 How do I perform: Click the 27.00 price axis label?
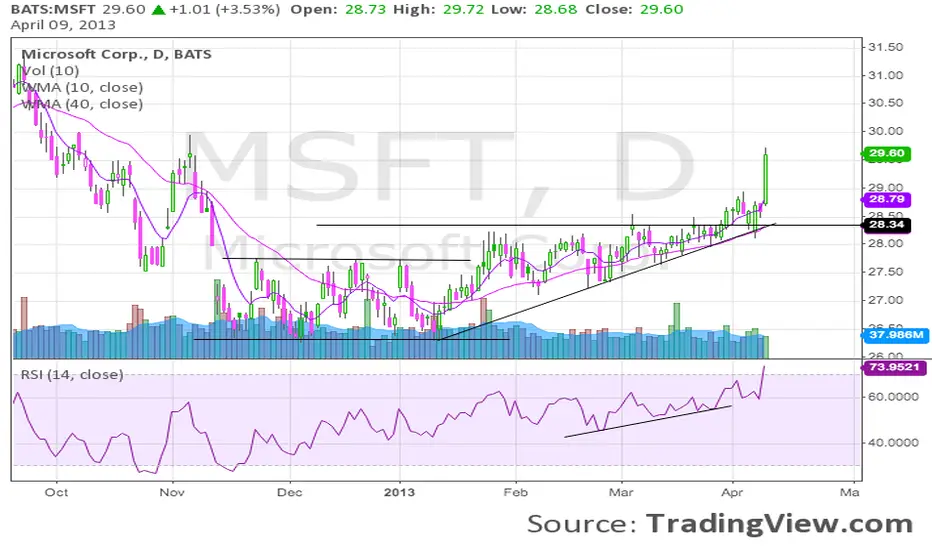[x=886, y=300]
